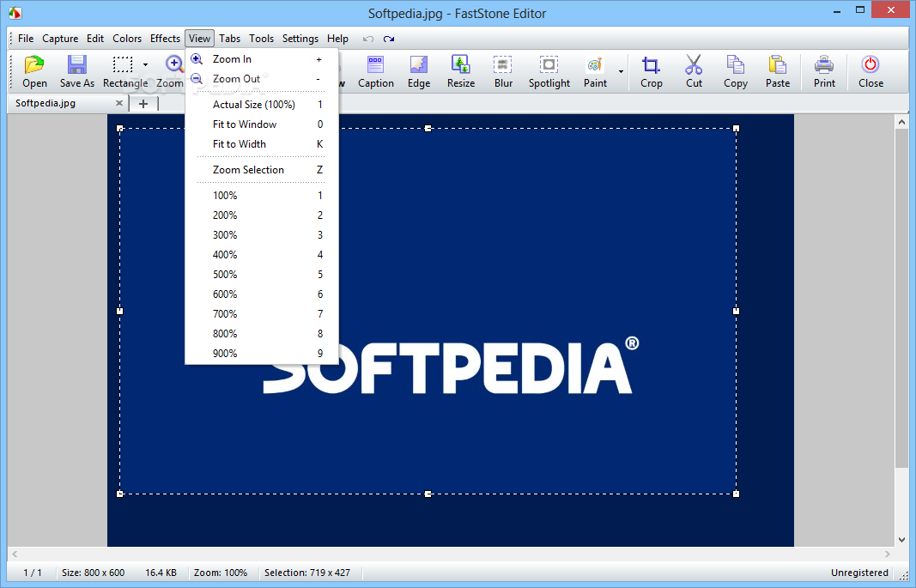
Task: Open the Settings menu
Action: [300, 39]
